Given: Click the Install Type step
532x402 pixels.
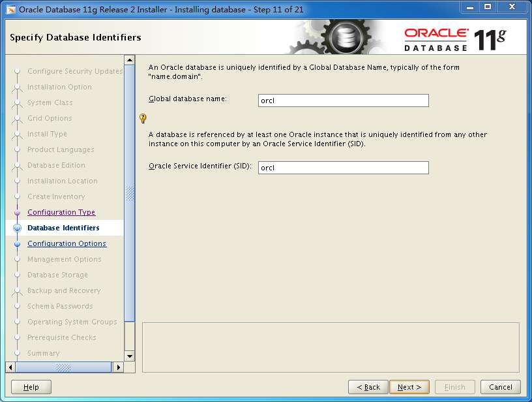Looking at the screenshot, I should [x=47, y=134].
